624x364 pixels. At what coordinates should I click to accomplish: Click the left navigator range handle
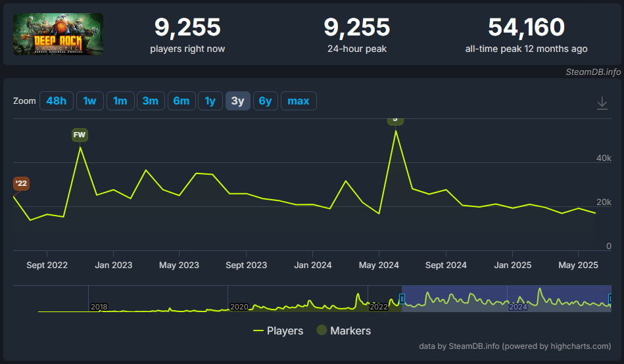402,299
